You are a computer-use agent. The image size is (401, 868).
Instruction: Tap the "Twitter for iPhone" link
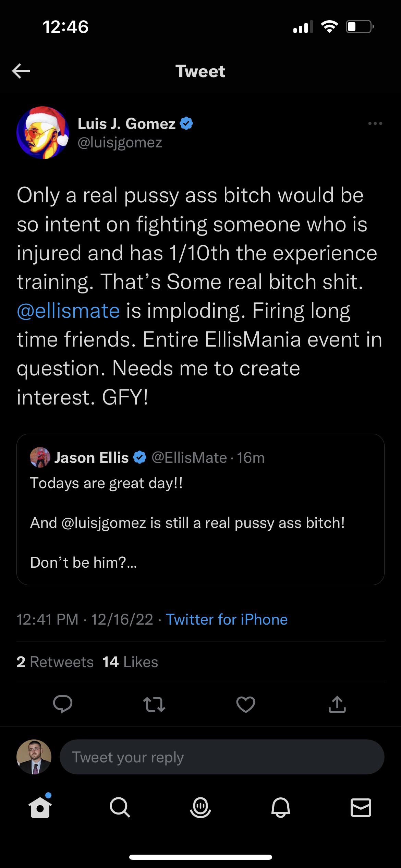pyautogui.click(x=227, y=619)
